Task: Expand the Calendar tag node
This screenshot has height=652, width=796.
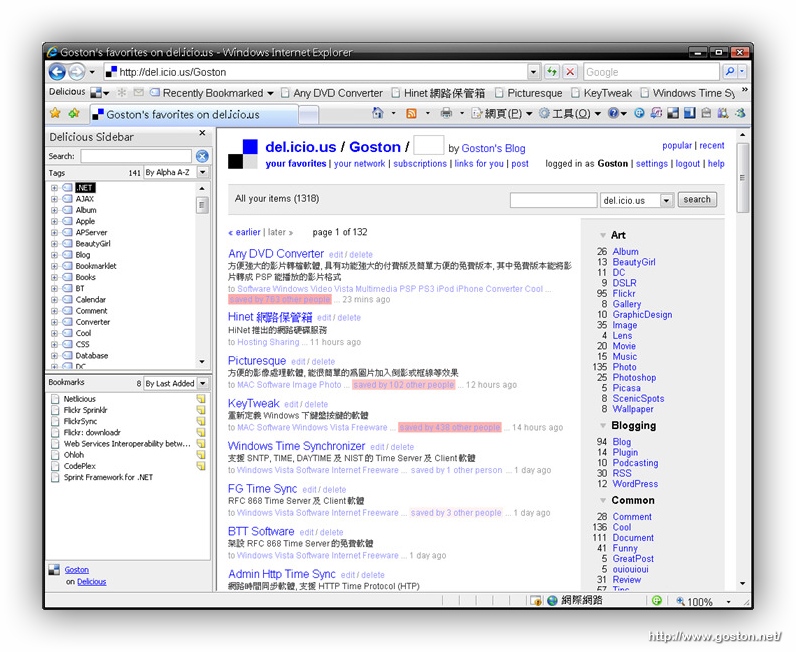Action: [54, 299]
